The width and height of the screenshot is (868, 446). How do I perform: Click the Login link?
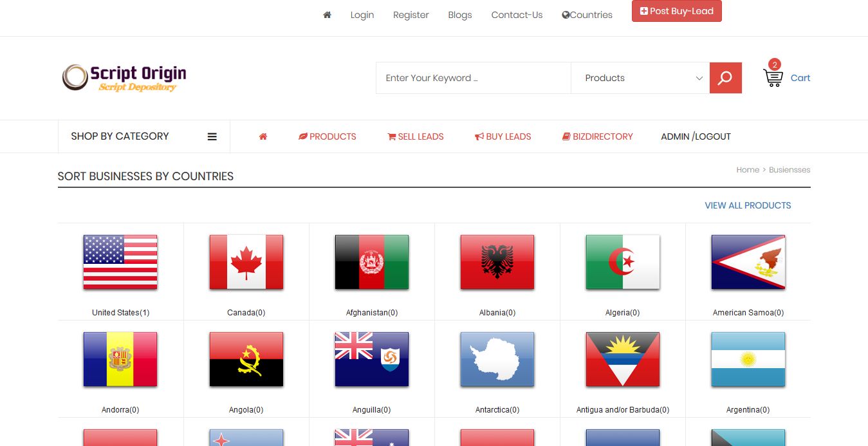tap(362, 15)
